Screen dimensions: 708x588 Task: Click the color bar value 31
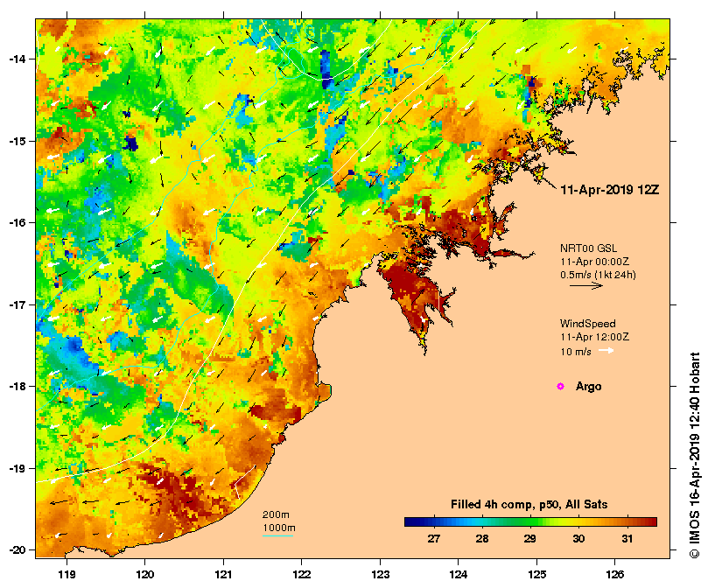click(627, 538)
